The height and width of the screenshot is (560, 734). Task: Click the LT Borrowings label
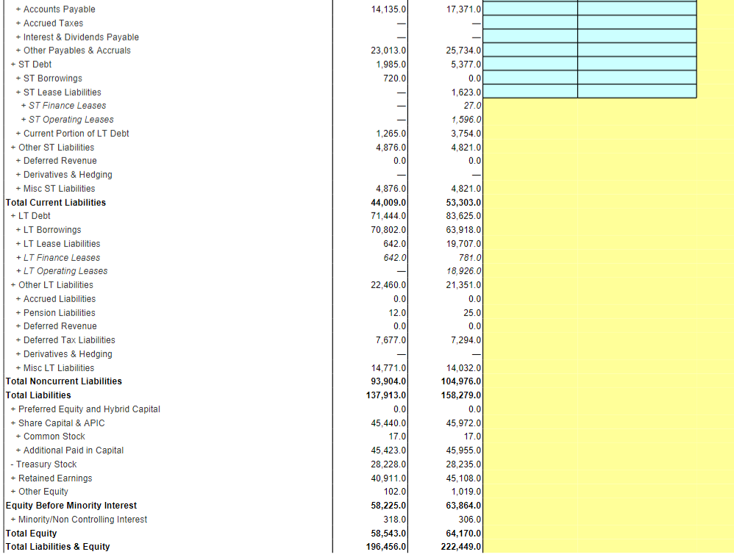tap(52, 230)
